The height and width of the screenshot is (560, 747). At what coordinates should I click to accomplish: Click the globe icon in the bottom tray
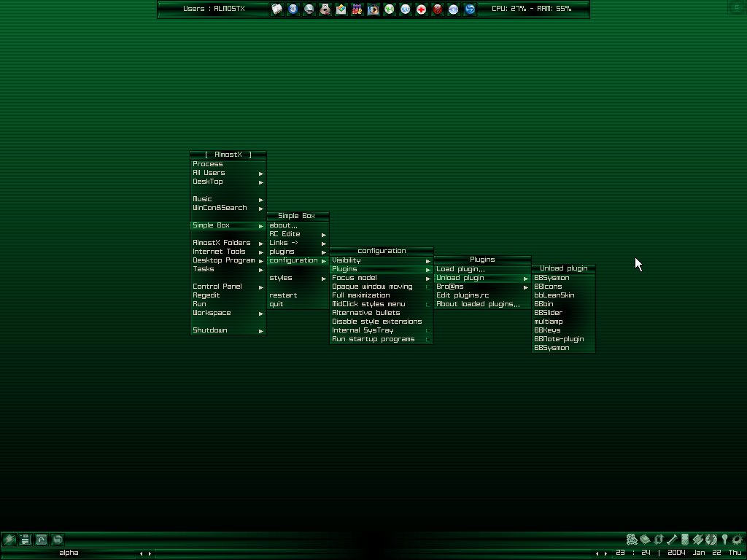pos(711,540)
